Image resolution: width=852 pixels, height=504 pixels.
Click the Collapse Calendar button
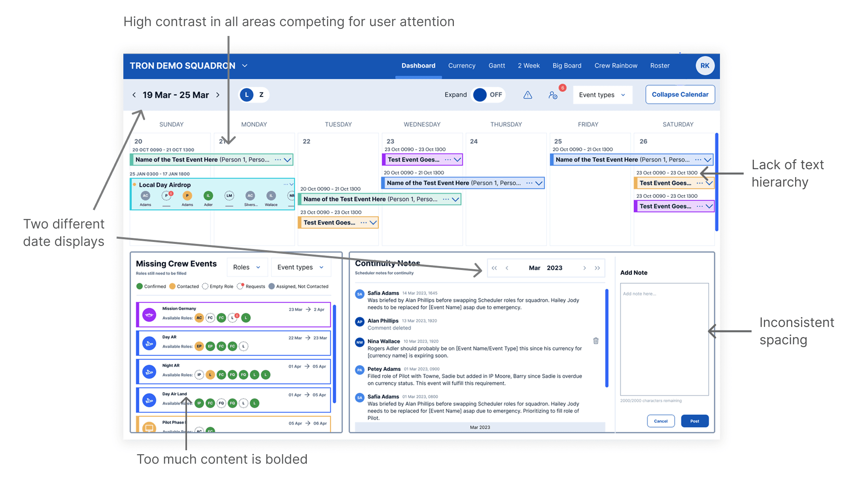(x=680, y=94)
